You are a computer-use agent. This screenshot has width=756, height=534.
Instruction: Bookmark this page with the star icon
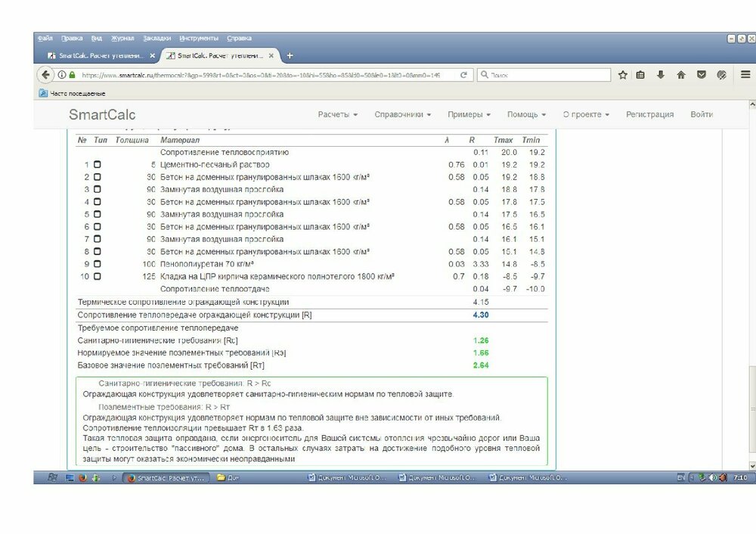pos(624,75)
